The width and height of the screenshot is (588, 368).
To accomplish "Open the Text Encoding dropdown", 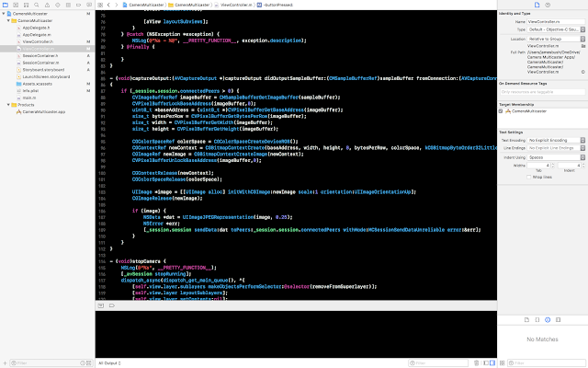I will point(557,140).
